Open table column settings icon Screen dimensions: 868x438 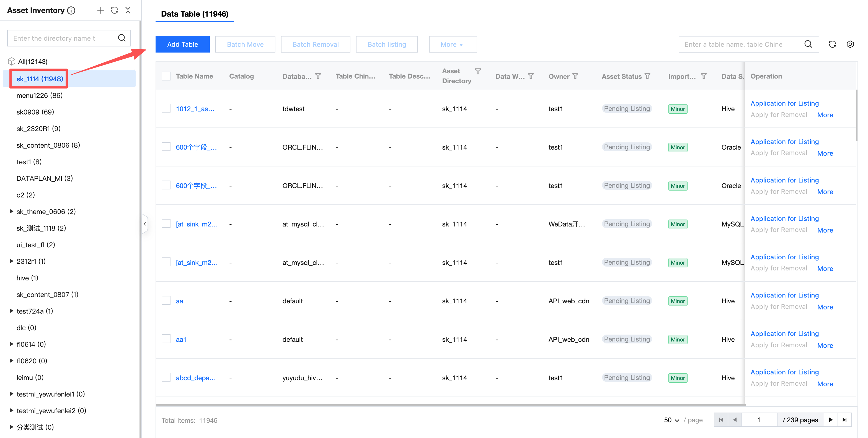click(850, 44)
